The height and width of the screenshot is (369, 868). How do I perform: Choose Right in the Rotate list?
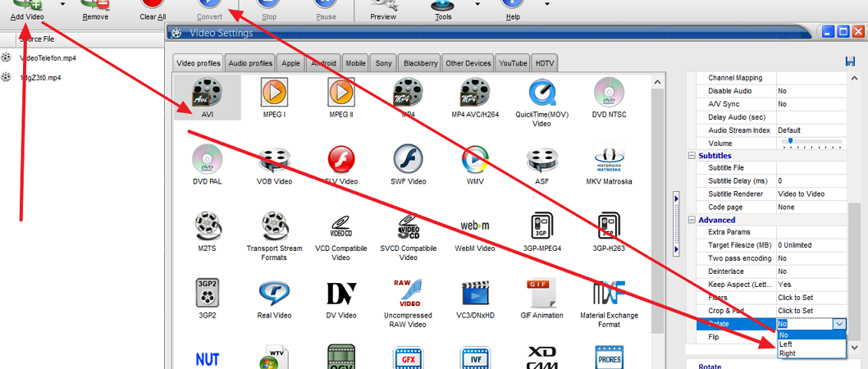(811, 353)
